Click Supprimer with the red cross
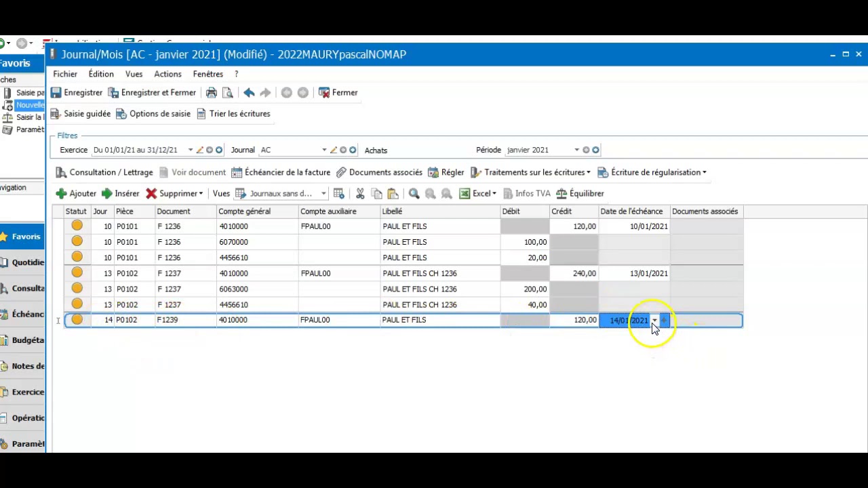 [x=174, y=194]
